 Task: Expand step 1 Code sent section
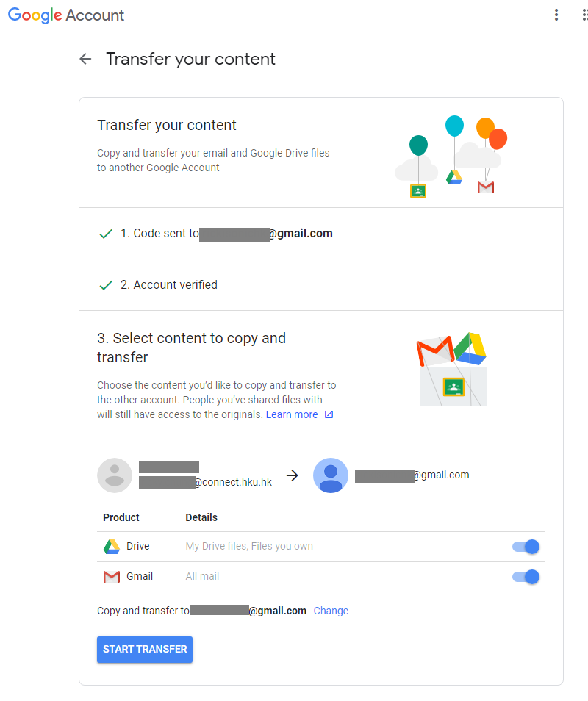click(x=321, y=234)
